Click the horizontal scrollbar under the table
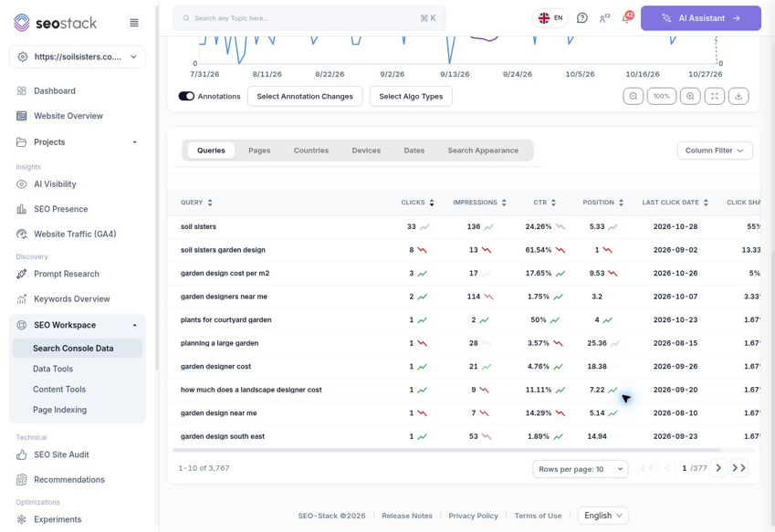 point(446,451)
